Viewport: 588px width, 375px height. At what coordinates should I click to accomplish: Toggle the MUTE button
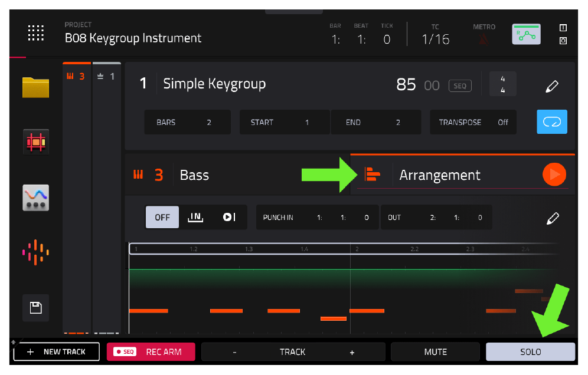click(x=435, y=352)
